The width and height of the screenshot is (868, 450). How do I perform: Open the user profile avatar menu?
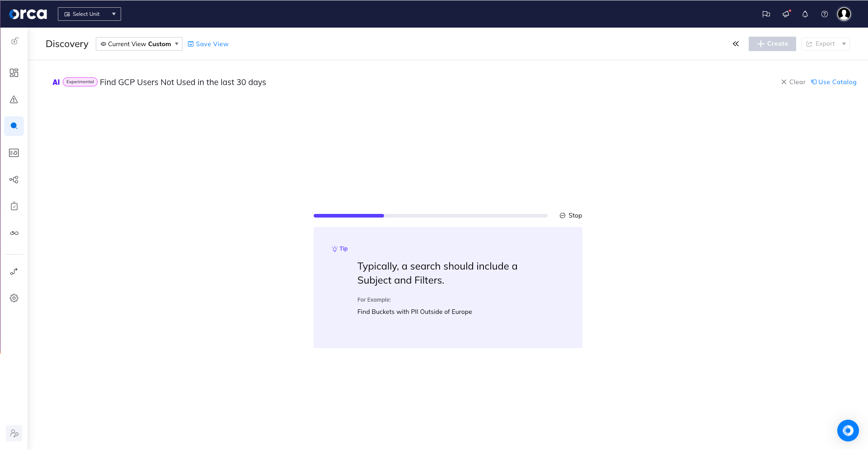pyautogui.click(x=844, y=14)
